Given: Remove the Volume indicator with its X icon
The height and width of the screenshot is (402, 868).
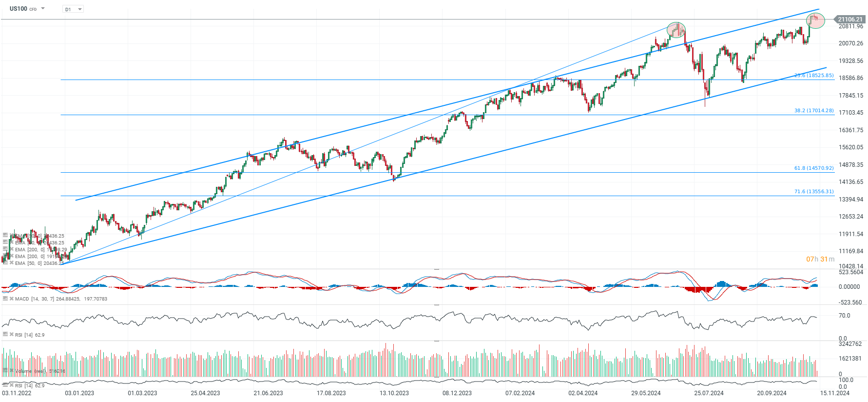Looking at the screenshot, I should point(12,371).
